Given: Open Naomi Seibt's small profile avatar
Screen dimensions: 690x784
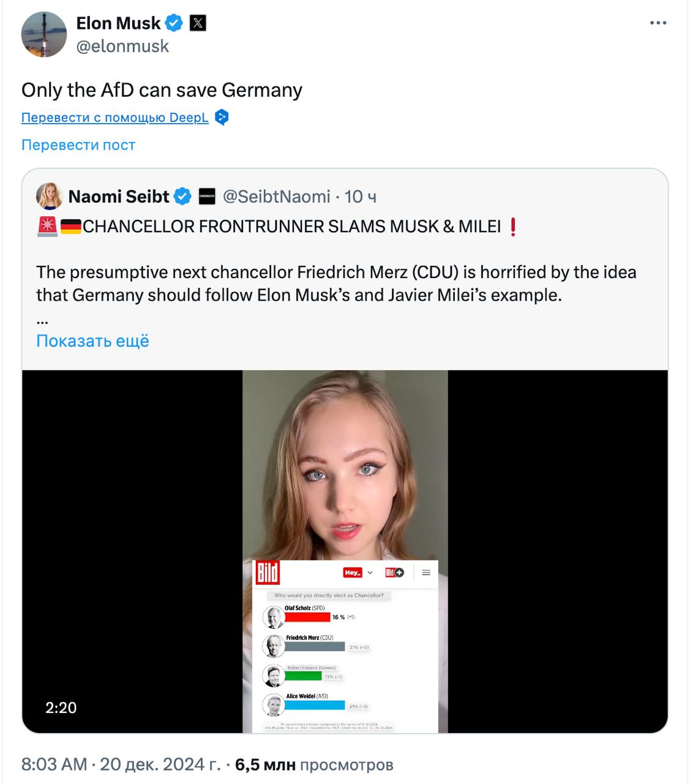Looking at the screenshot, I should [49, 197].
